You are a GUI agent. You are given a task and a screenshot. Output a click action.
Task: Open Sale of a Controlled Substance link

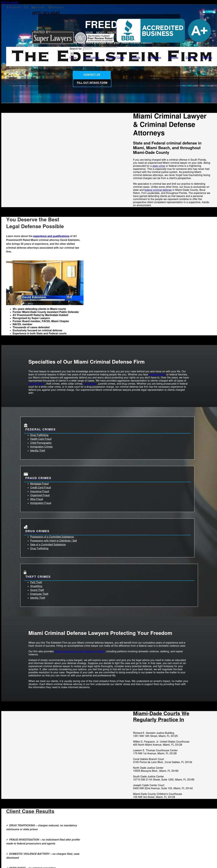(x=48, y=544)
